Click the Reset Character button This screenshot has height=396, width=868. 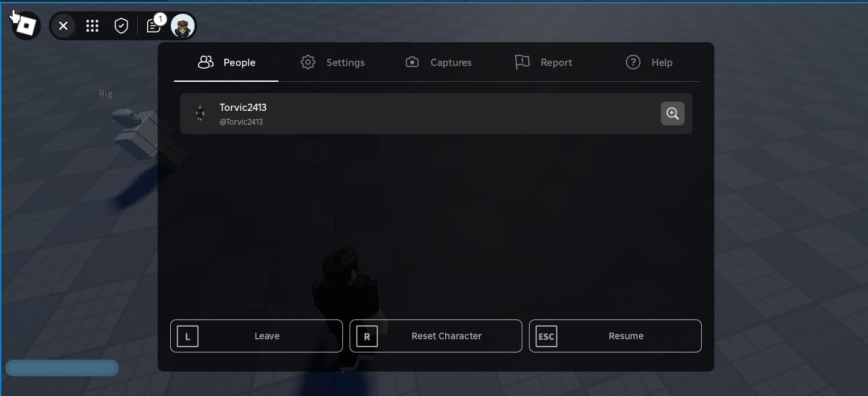click(x=436, y=336)
